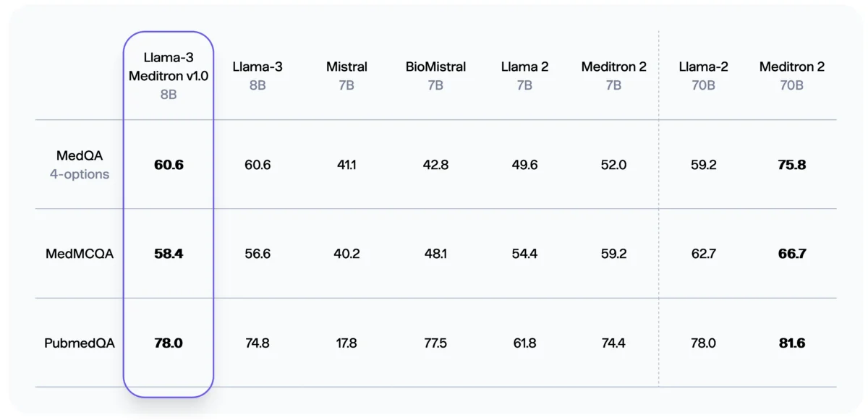868x420 pixels.
Task: Click the bold 81.6 PubmedQA score
Action: [x=792, y=343]
